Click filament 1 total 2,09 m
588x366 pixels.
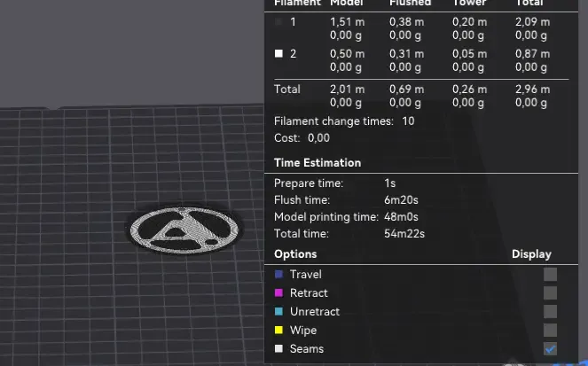(x=532, y=22)
